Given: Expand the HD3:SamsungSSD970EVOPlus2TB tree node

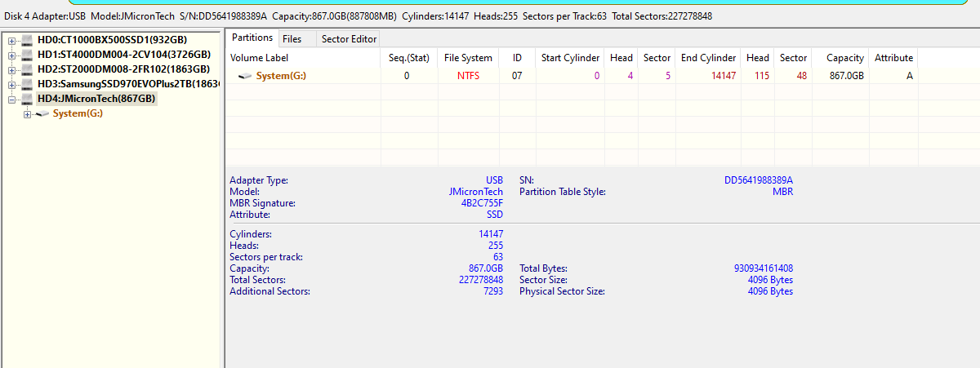Looking at the screenshot, I should click(11, 84).
